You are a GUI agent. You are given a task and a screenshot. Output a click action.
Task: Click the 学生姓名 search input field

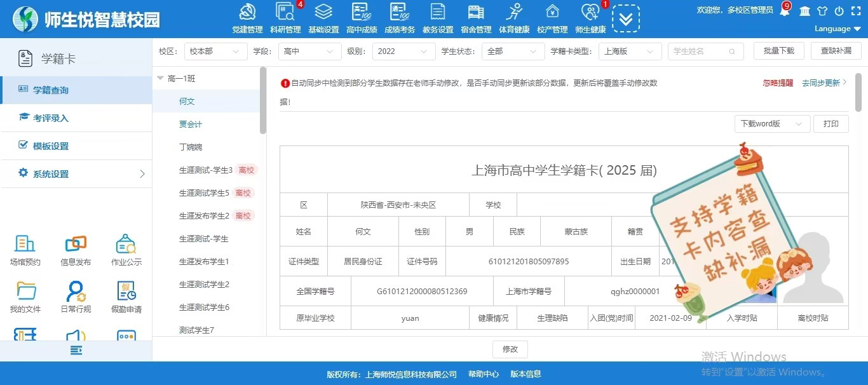700,51
